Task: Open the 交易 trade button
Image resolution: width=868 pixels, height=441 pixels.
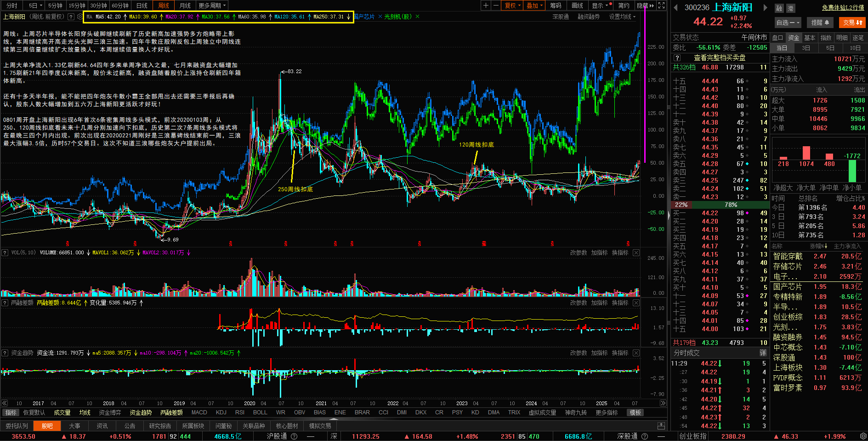Action: click(x=852, y=23)
